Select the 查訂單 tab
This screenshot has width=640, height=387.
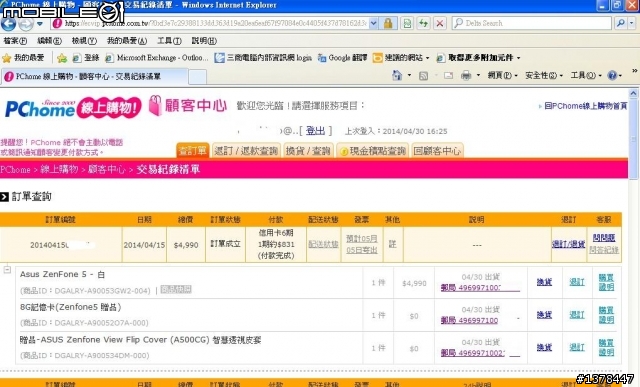click(x=193, y=151)
